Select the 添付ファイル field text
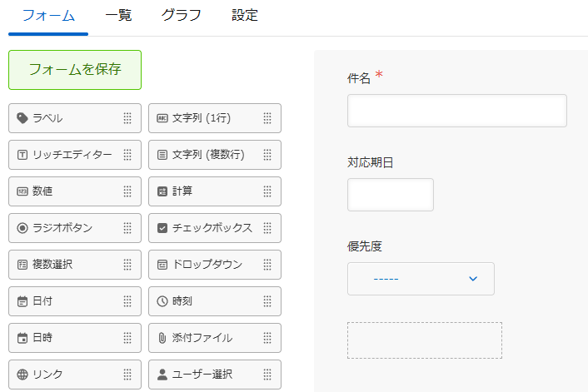588x392 pixels. click(x=202, y=338)
